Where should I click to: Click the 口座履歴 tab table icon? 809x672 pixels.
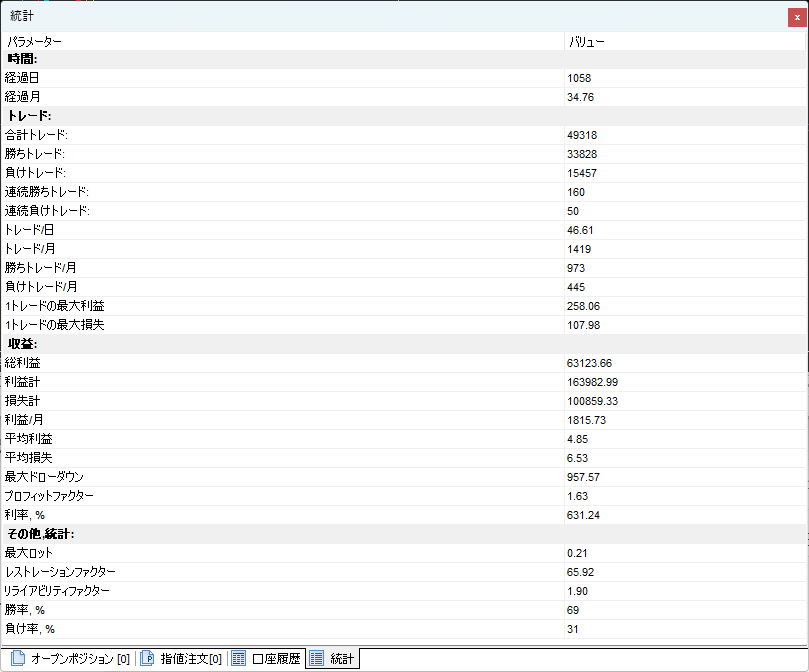point(239,658)
